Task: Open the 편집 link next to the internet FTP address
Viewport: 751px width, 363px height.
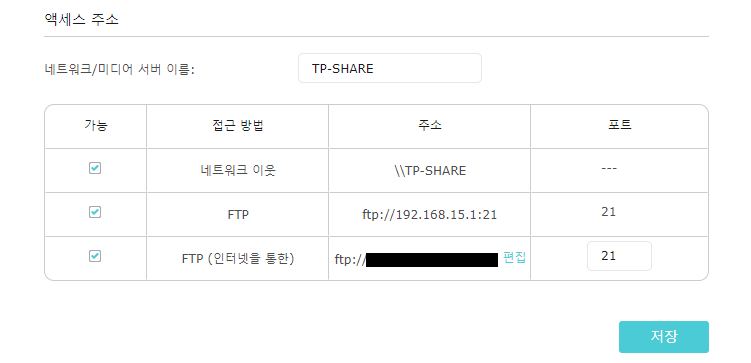Action: coord(514,258)
